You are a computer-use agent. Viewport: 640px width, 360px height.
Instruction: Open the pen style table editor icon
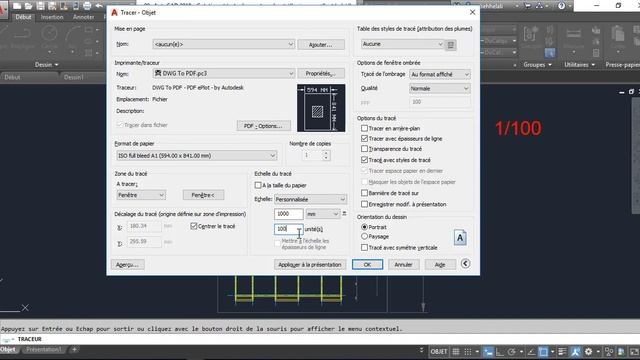(451, 45)
